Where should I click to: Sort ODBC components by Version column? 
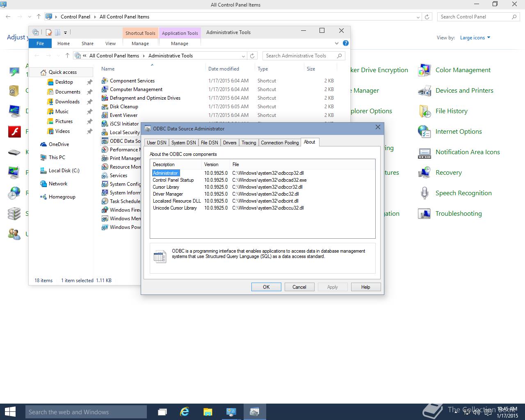215,164
